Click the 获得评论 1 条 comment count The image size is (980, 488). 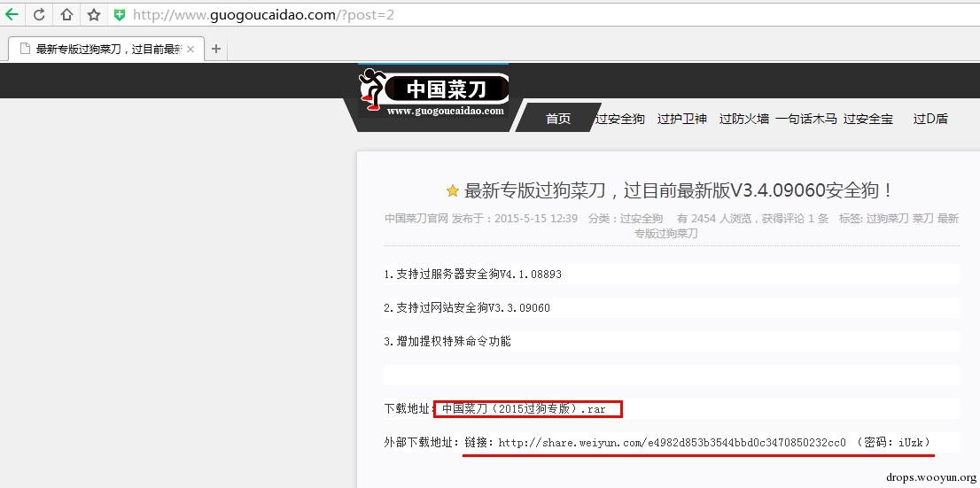[795, 219]
